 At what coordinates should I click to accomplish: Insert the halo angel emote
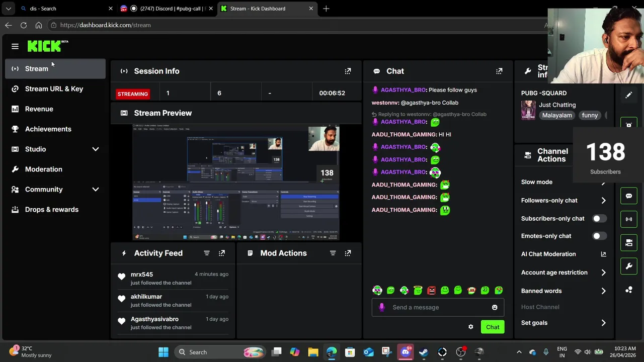coord(418,290)
